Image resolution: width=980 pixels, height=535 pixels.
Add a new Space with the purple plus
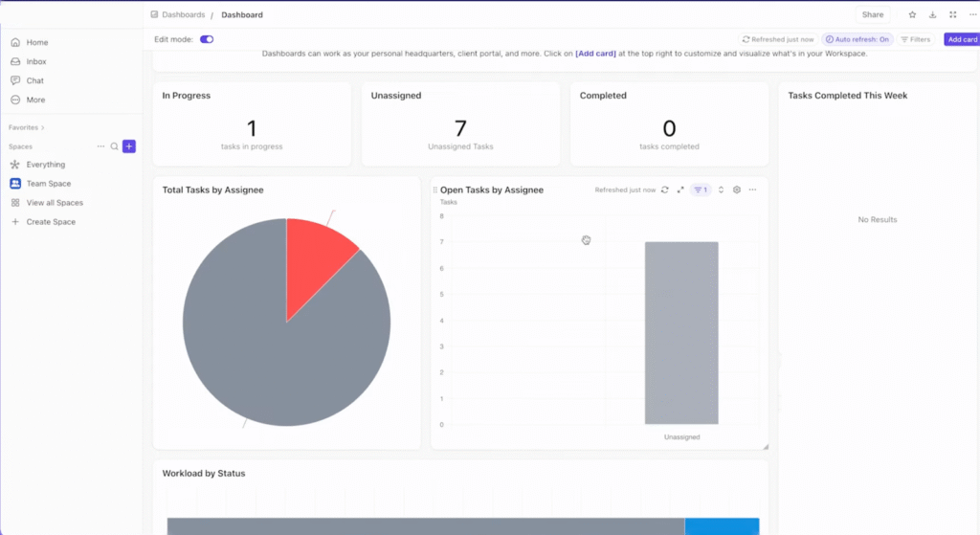point(129,146)
